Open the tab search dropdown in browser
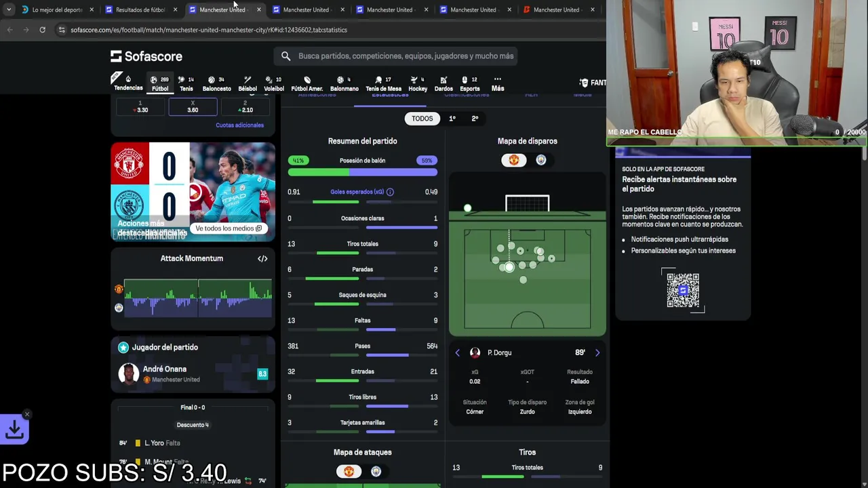The height and width of the screenshot is (488, 868). click(8, 9)
